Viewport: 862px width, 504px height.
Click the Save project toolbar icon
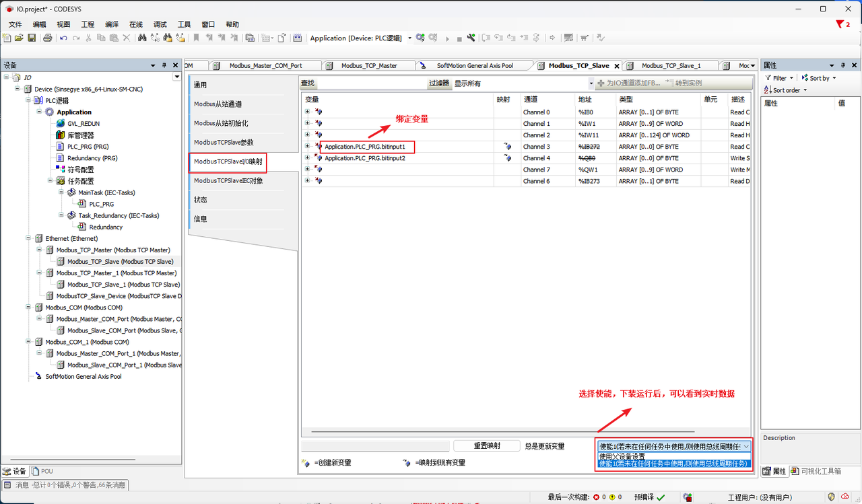point(31,38)
